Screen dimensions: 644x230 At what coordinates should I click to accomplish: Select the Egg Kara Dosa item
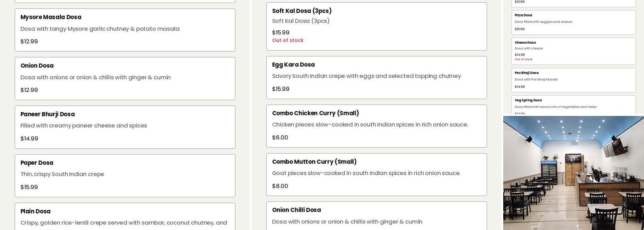coord(376,77)
